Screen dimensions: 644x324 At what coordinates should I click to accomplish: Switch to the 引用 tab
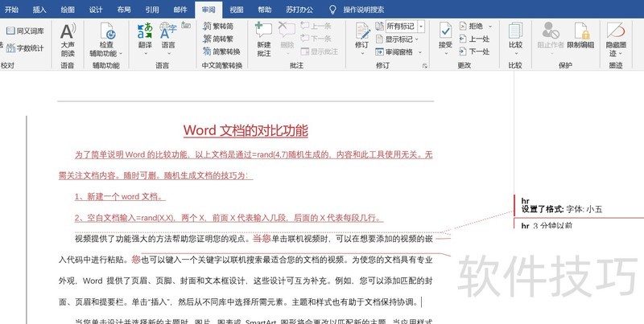pos(152,10)
